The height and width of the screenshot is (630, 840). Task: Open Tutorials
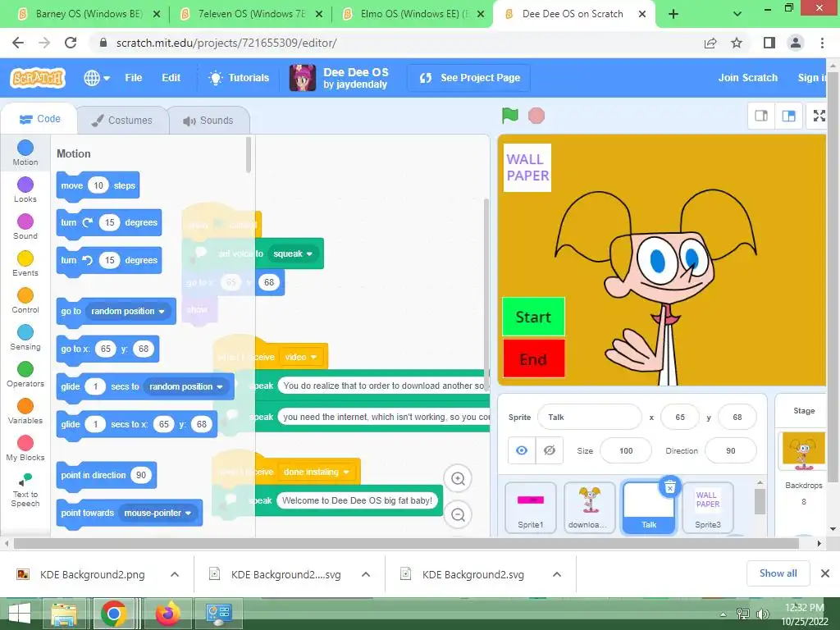coord(239,78)
